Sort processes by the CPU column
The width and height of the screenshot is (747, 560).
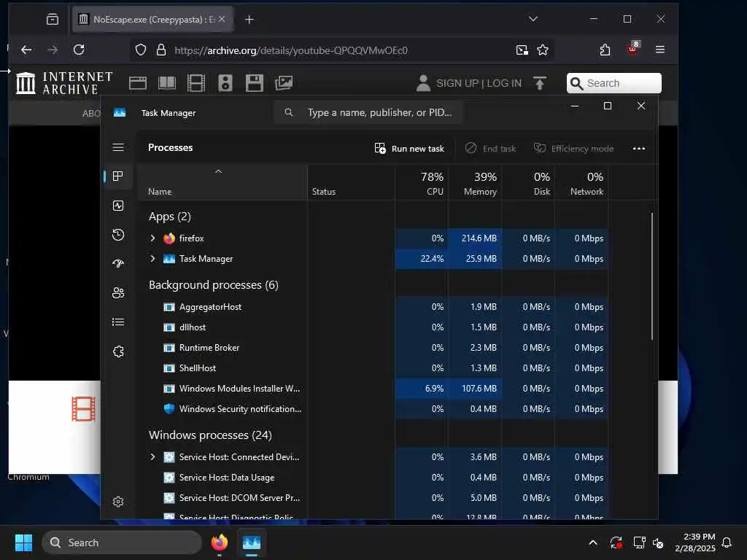click(x=422, y=184)
